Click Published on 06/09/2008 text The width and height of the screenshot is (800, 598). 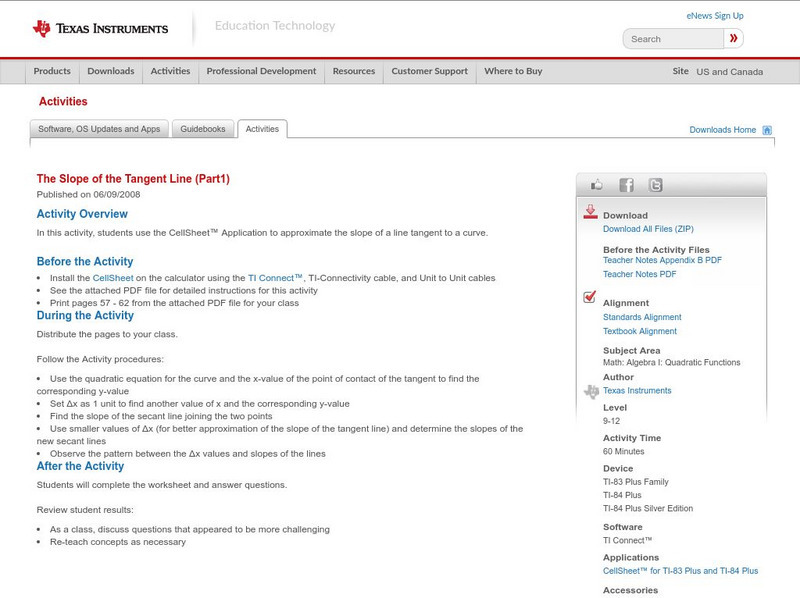[x=88, y=194]
